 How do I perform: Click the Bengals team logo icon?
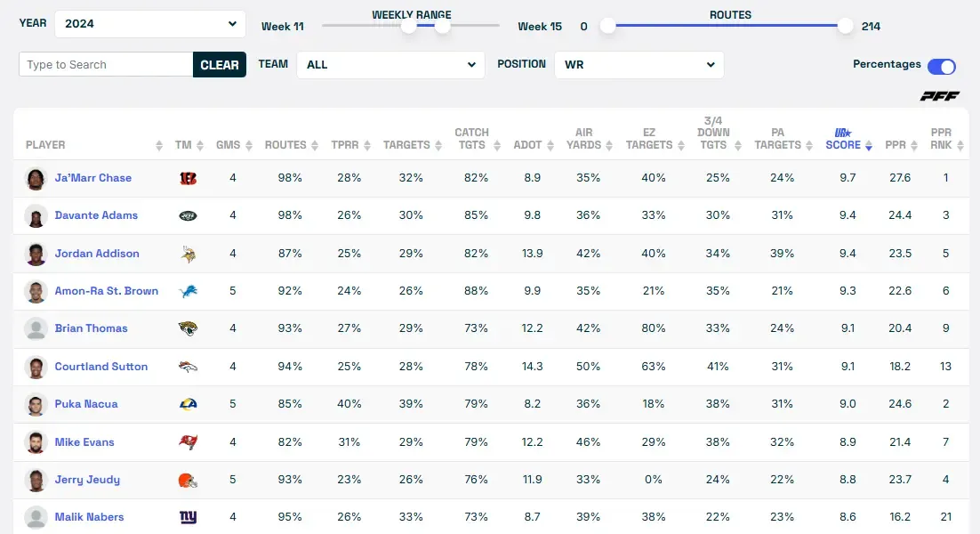pyautogui.click(x=187, y=178)
